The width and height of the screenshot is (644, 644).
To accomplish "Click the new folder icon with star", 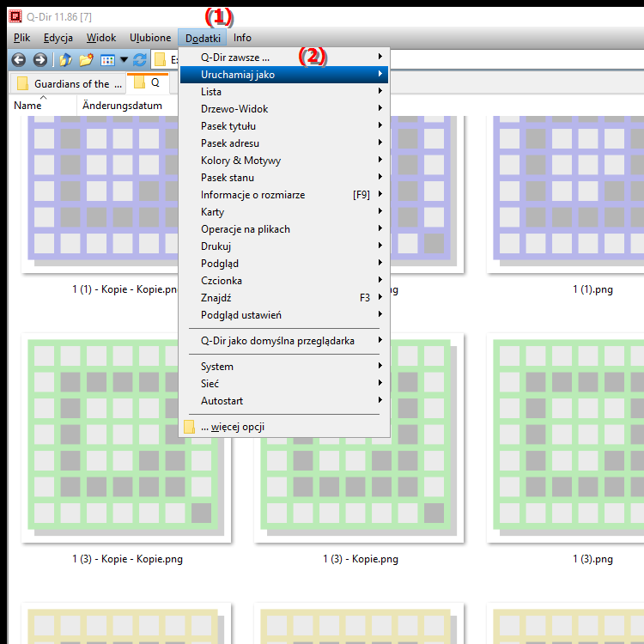I will click(86, 60).
